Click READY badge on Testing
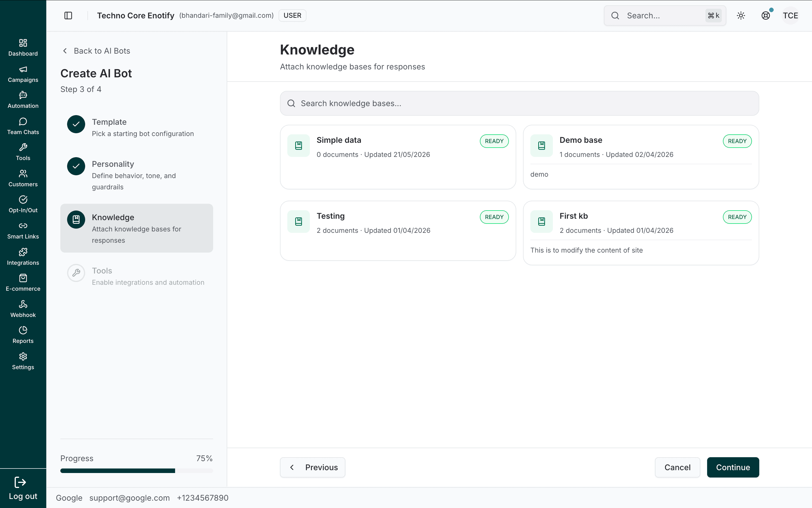The image size is (812, 508). point(494,217)
